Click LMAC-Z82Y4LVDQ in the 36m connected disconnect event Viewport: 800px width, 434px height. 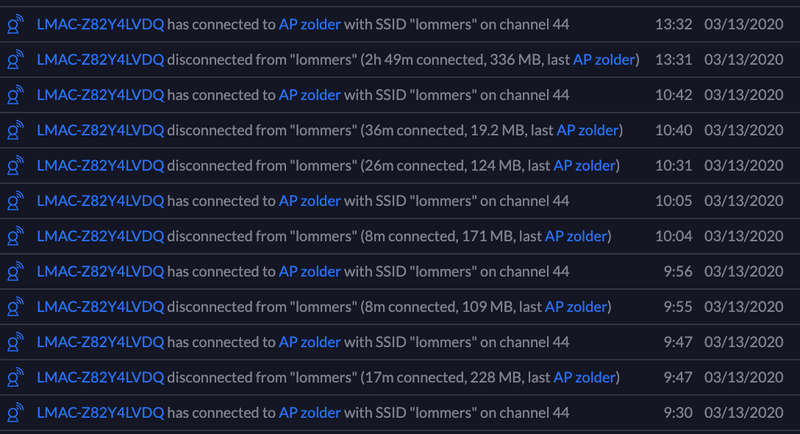click(100, 130)
